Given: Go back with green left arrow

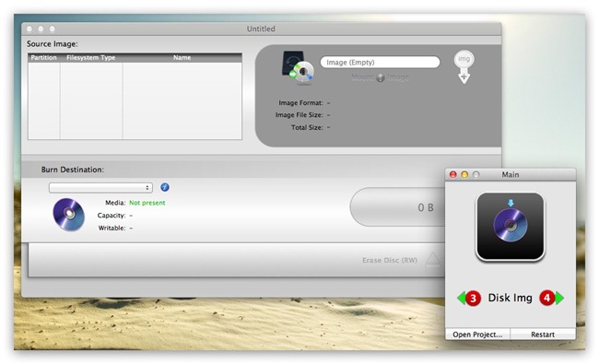Looking at the screenshot, I should point(461,298).
